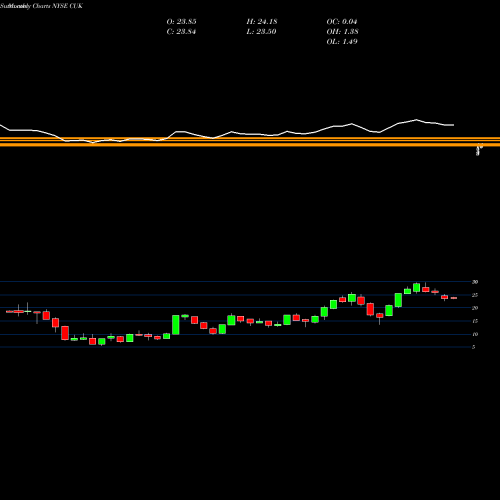Click the "OC: 0.04" value
Viewport: 500px width, 500px height.
click(x=342, y=22)
